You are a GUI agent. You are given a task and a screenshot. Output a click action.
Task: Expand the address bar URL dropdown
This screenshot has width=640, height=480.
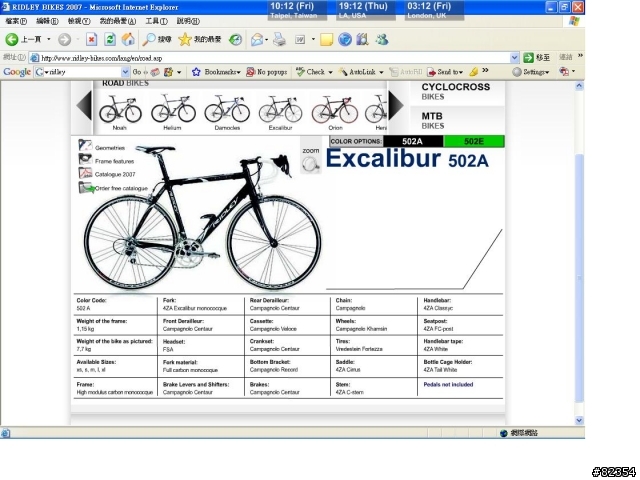514,58
